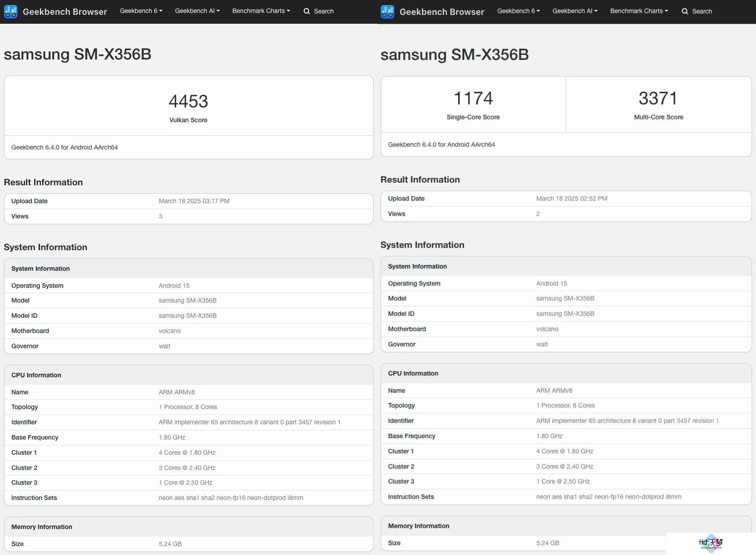756x555 pixels.
Task: Click Motherboard value volcano in left page
Action: tap(169, 331)
